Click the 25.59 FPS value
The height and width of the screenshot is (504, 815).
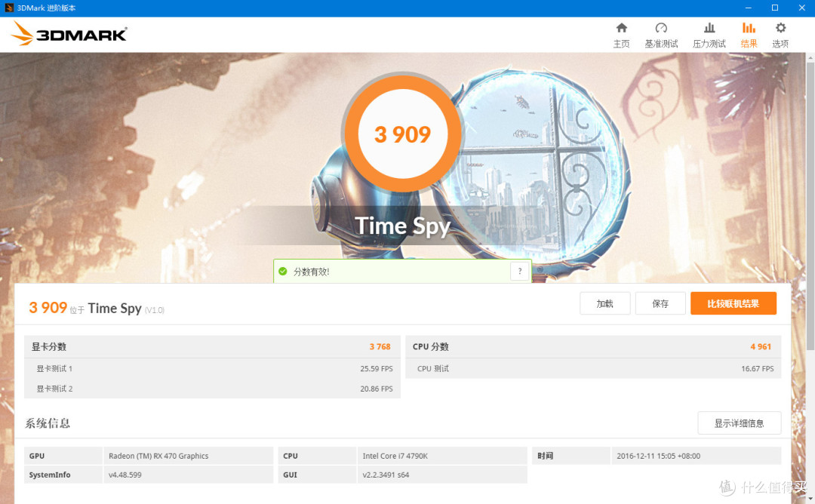[x=377, y=368]
